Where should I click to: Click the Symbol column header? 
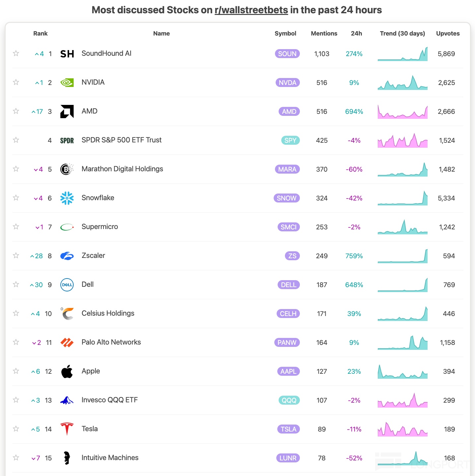coord(285,34)
